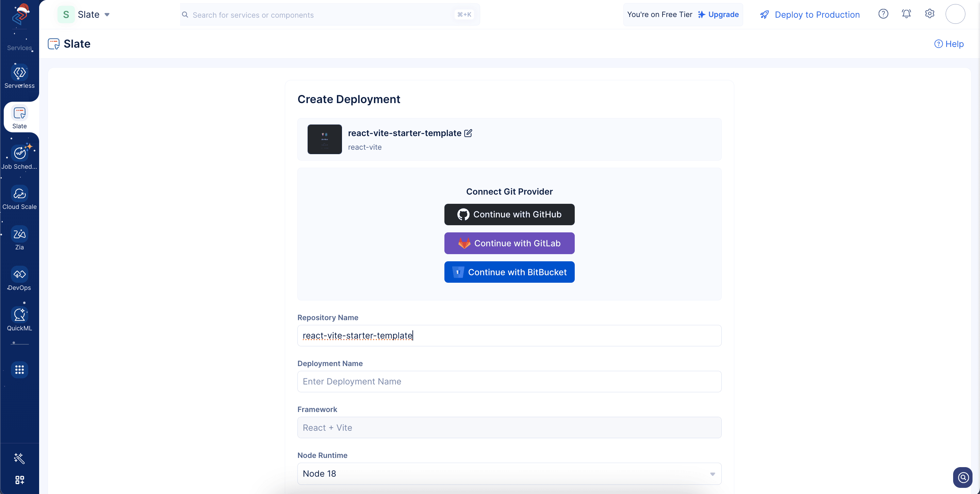The image size is (980, 494).
Task: Click the template preview thumbnail
Action: pos(325,139)
